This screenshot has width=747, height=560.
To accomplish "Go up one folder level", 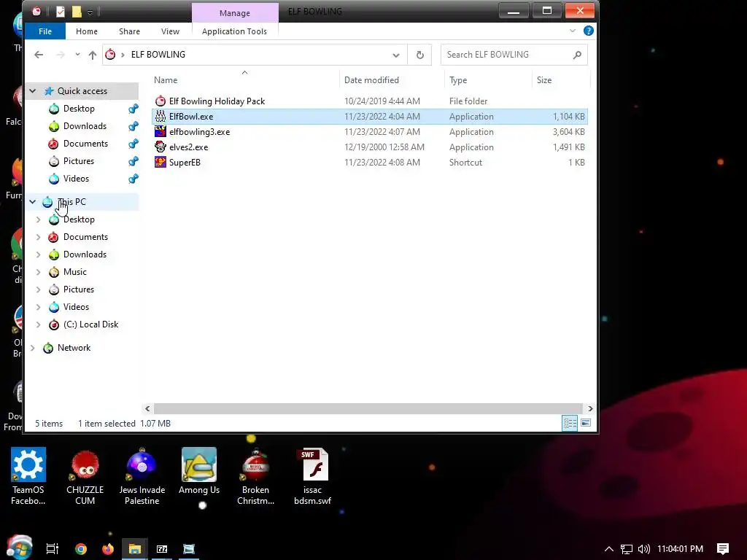I will tap(93, 55).
